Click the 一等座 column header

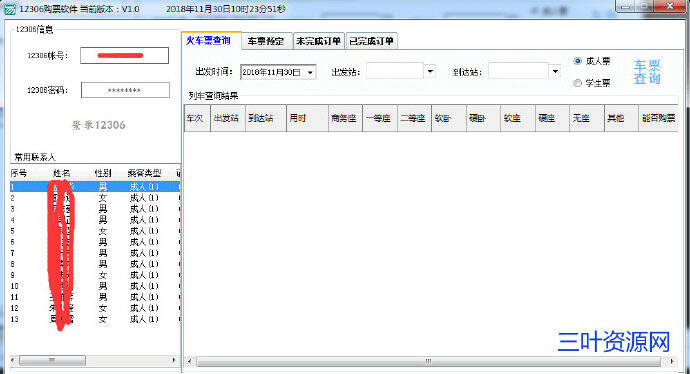(x=380, y=118)
